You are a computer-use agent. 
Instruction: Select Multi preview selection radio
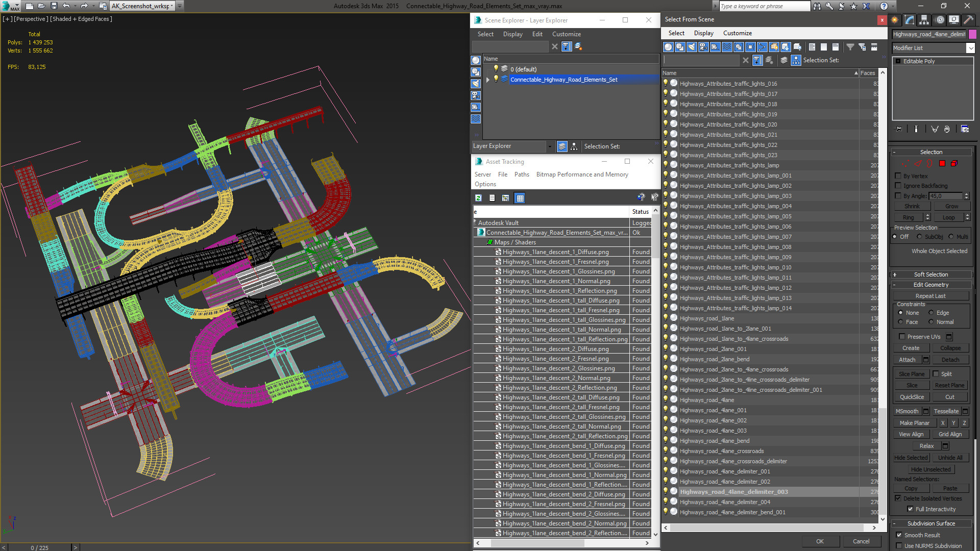coord(951,237)
